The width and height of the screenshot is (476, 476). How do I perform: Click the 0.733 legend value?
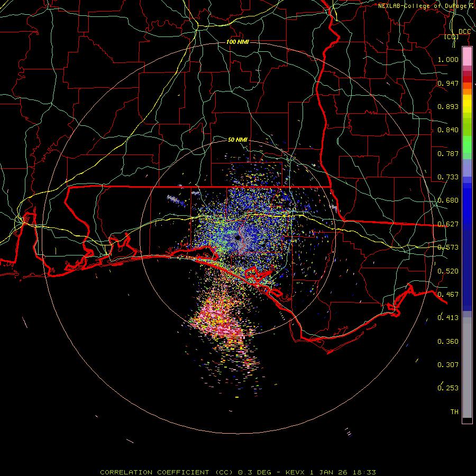point(448,177)
